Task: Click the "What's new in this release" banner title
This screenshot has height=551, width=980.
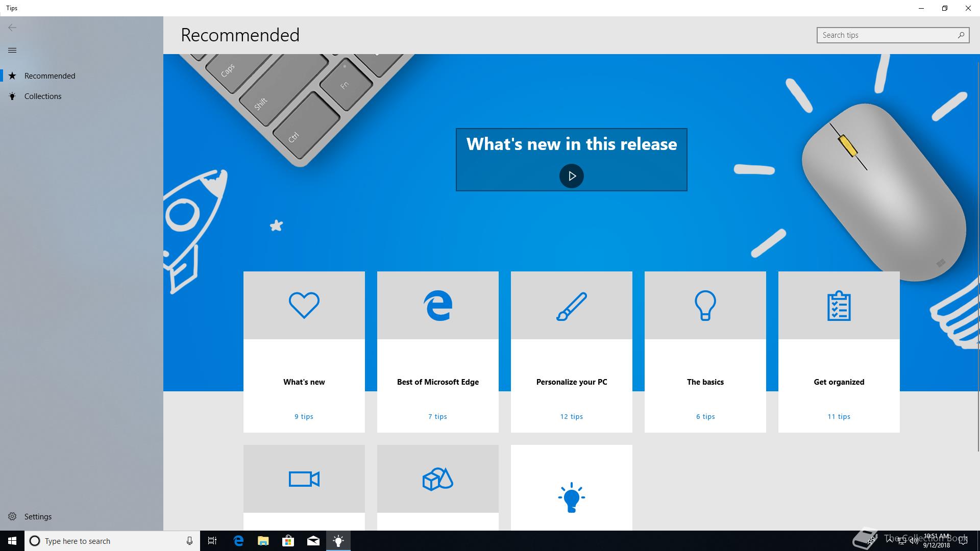Action: [x=572, y=144]
